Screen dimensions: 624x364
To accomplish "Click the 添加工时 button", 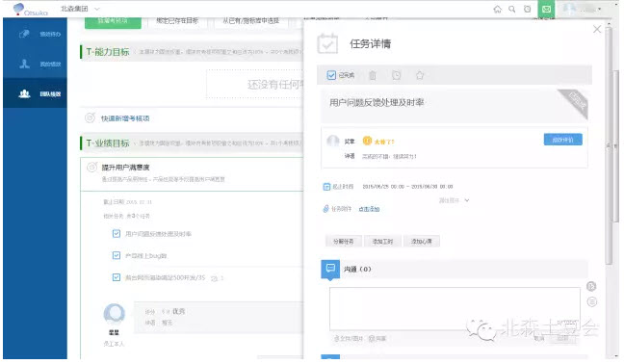I will (x=382, y=242).
